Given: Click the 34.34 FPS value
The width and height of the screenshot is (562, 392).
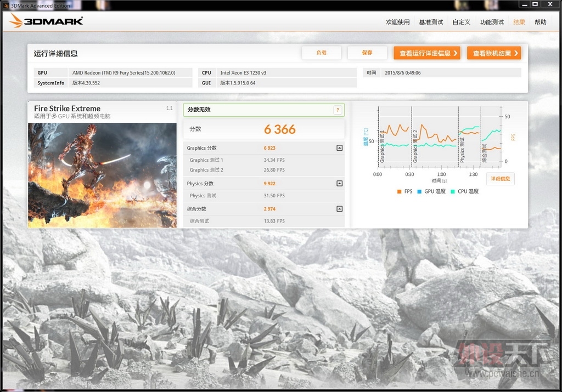Looking at the screenshot, I should pos(274,160).
